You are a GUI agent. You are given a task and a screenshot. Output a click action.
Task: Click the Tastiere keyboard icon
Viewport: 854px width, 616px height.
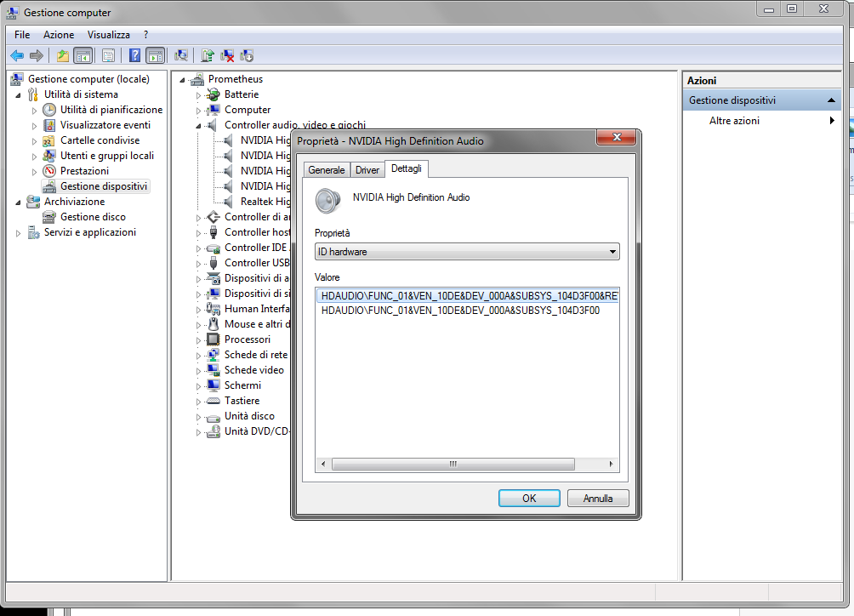[x=213, y=401]
